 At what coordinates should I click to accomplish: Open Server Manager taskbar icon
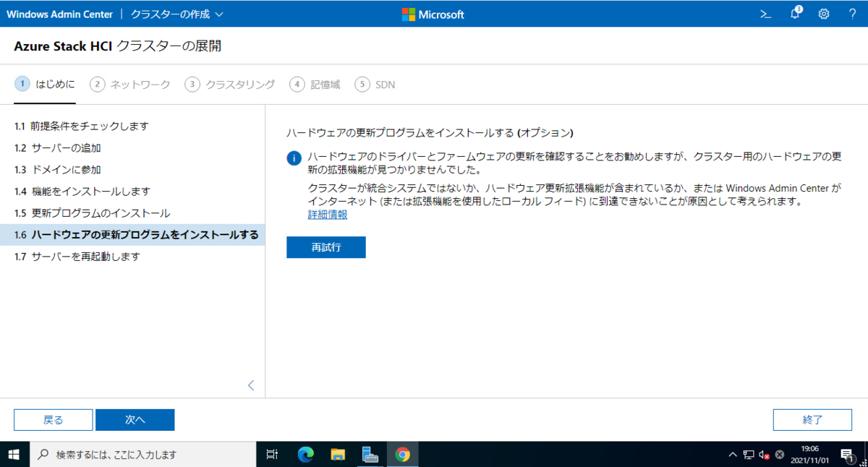click(x=370, y=455)
